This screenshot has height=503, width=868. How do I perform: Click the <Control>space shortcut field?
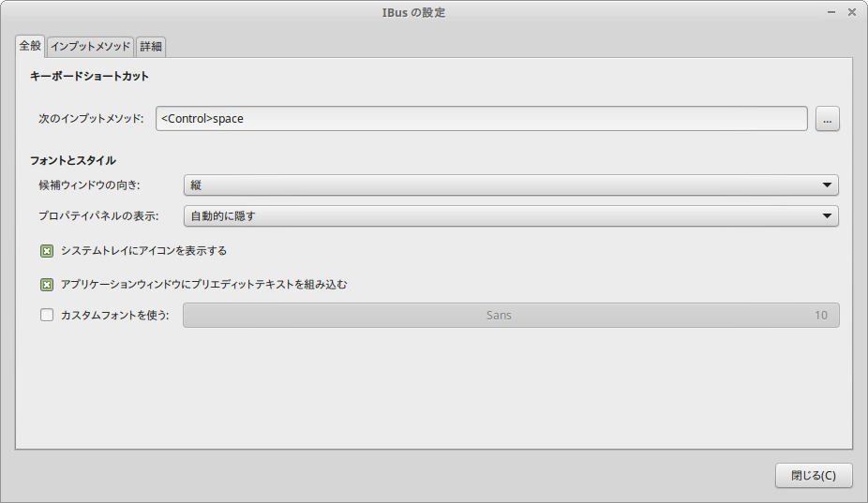coord(482,118)
